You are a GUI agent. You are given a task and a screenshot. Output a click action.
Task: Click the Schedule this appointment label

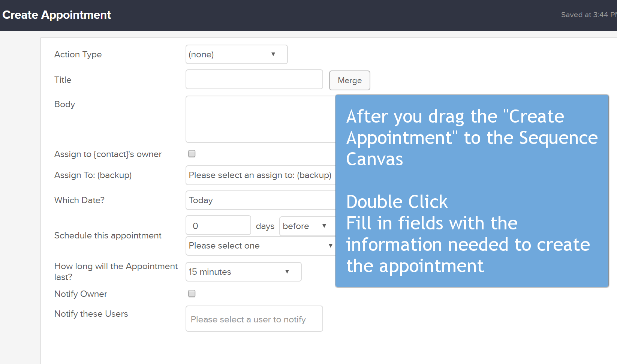108,235
